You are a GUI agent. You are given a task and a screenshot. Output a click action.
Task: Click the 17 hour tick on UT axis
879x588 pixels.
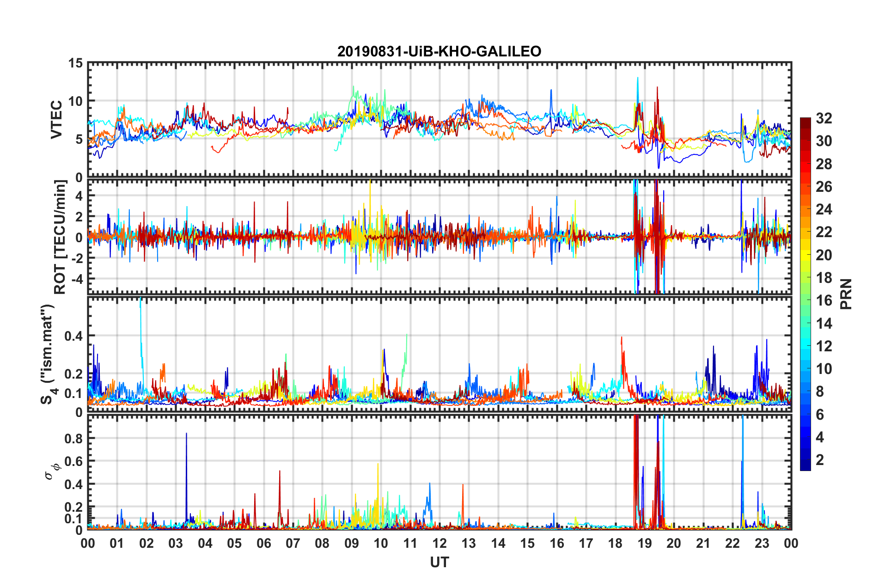coord(586,543)
